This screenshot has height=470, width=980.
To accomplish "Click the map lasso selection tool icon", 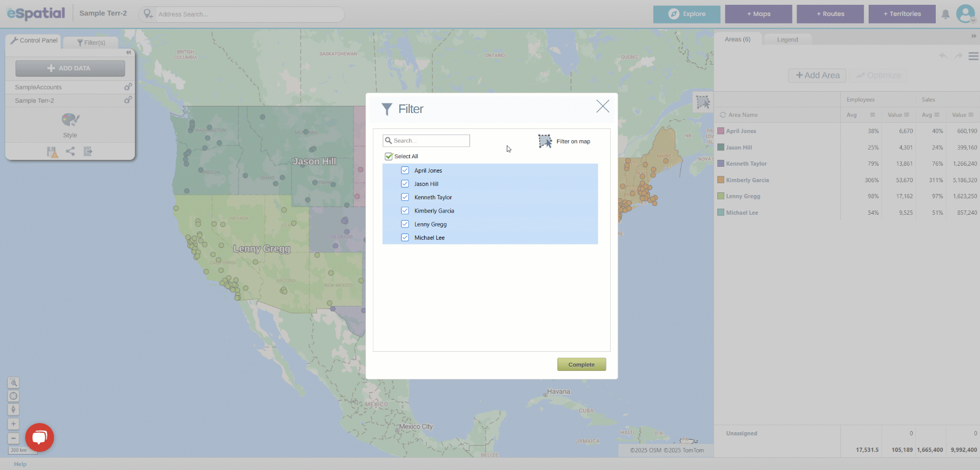I will (703, 102).
